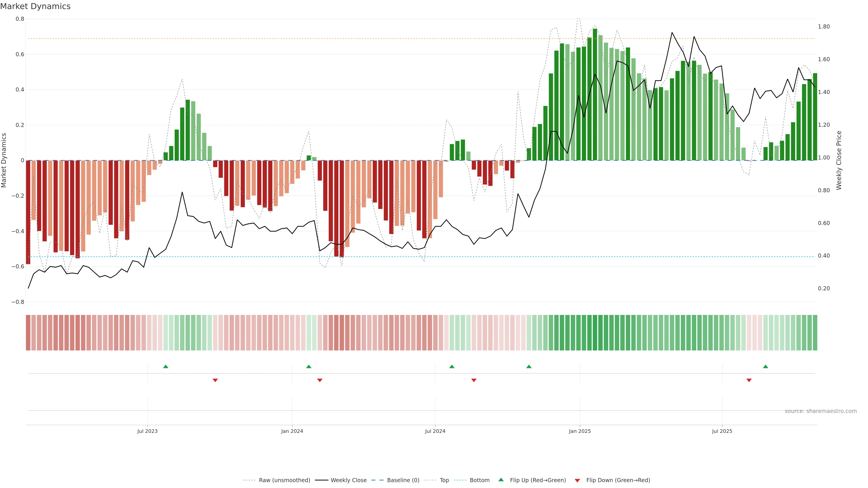Toggle the Bottom legend entry
Viewport: 868px width, 488px height.
tap(479, 480)
